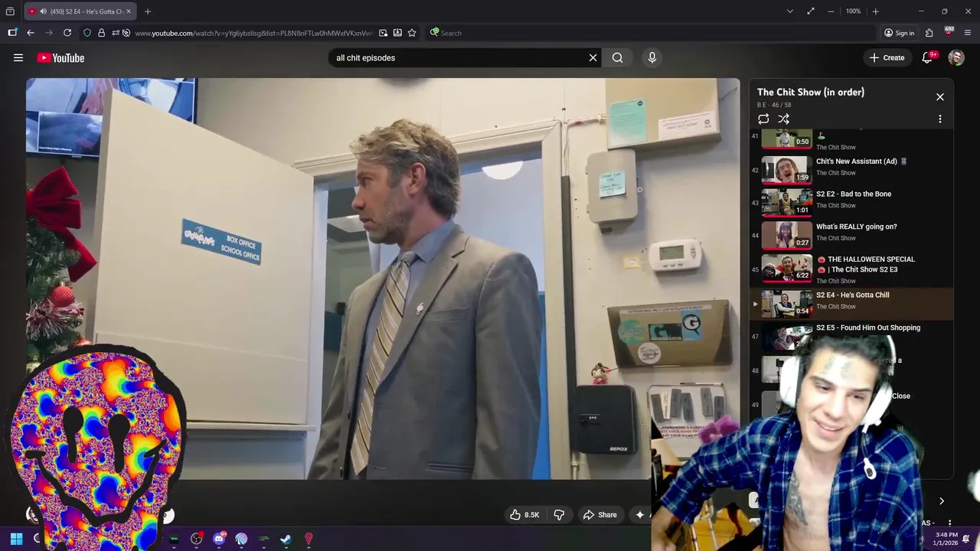Open container tabs icon left of Back

click(x=12, y=33)
